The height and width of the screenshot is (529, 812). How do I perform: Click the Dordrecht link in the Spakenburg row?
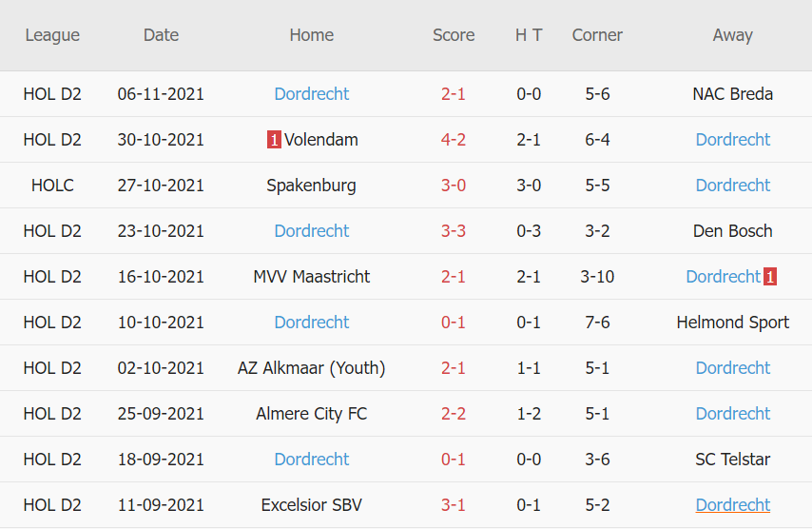[732, 186]
